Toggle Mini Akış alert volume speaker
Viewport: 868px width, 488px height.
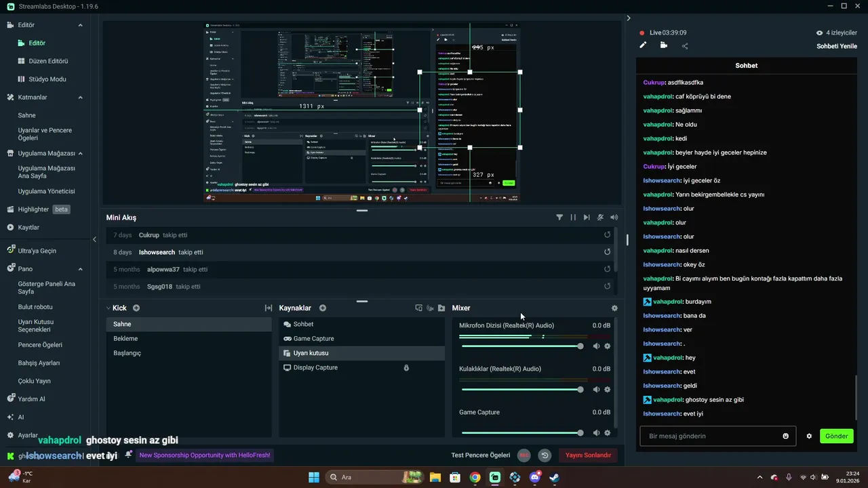click(x=614, y=218)
